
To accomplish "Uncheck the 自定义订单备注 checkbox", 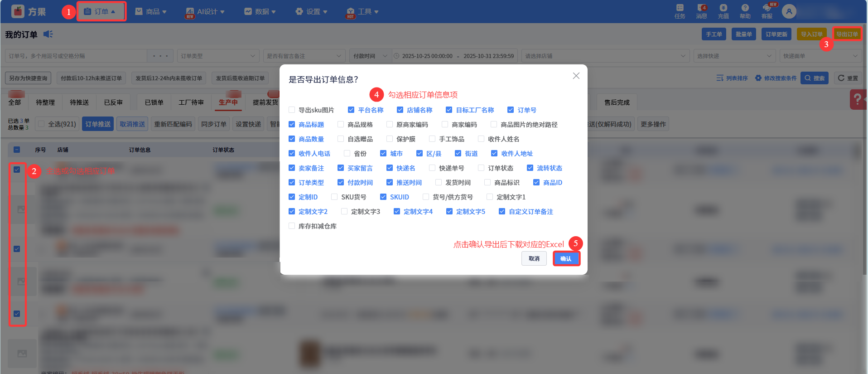I will 502,211.
